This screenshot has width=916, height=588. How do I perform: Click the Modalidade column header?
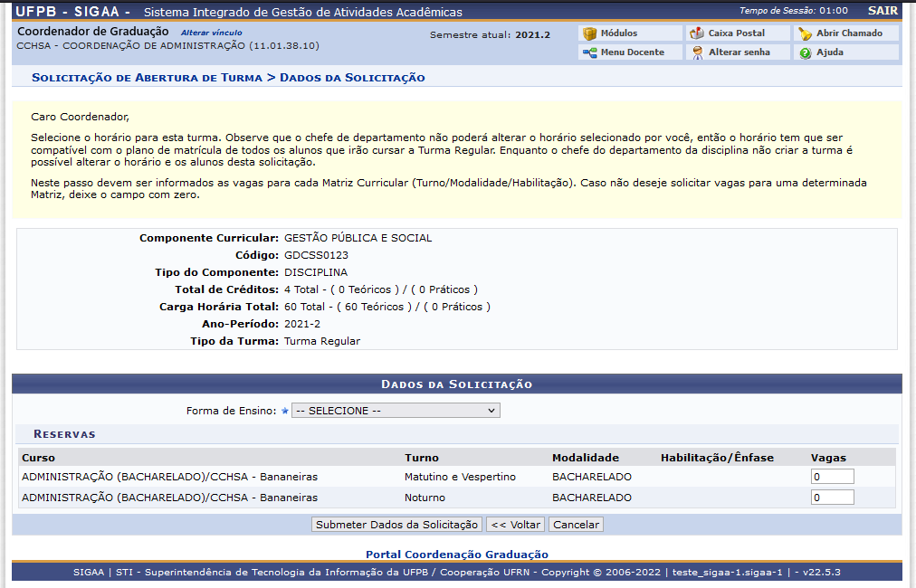586,458
